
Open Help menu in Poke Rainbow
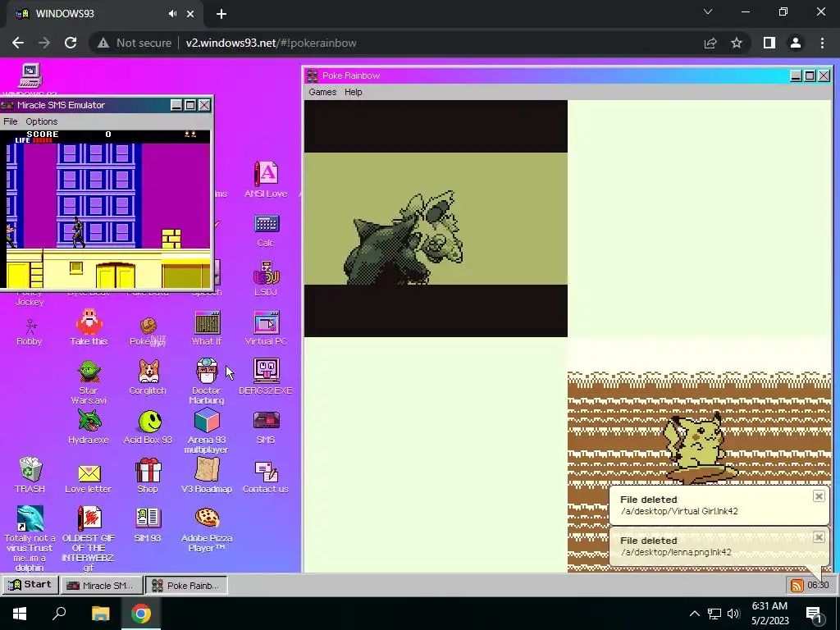(353, 92)
